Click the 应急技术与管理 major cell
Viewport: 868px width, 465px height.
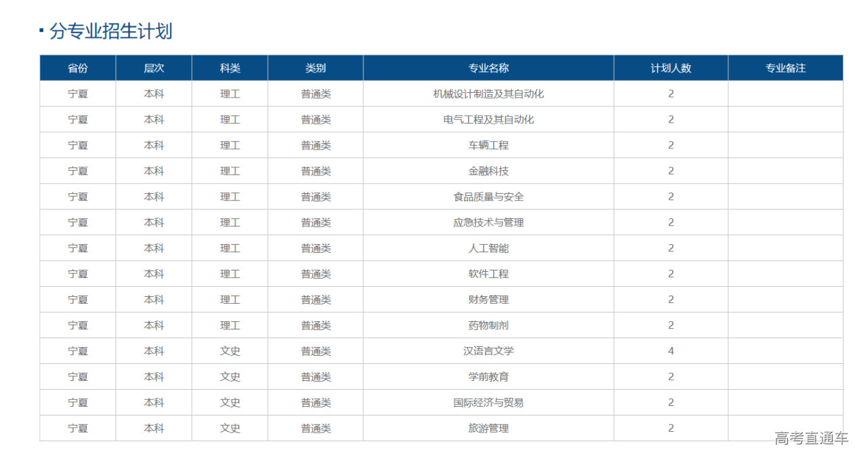(x=488, y=222)
